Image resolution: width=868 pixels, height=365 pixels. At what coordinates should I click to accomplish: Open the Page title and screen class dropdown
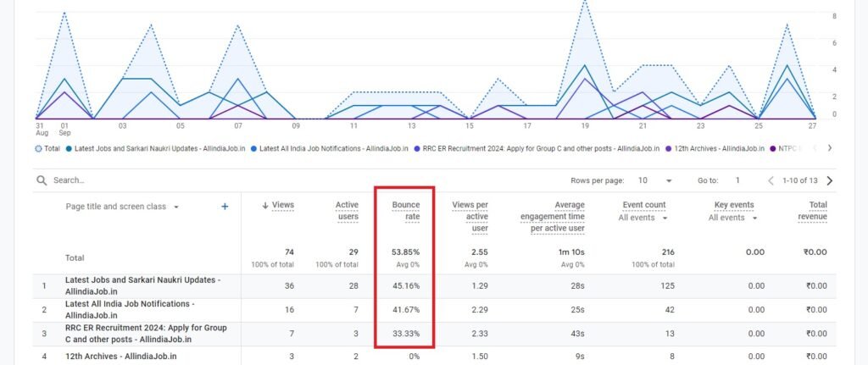tap(122, 207)
